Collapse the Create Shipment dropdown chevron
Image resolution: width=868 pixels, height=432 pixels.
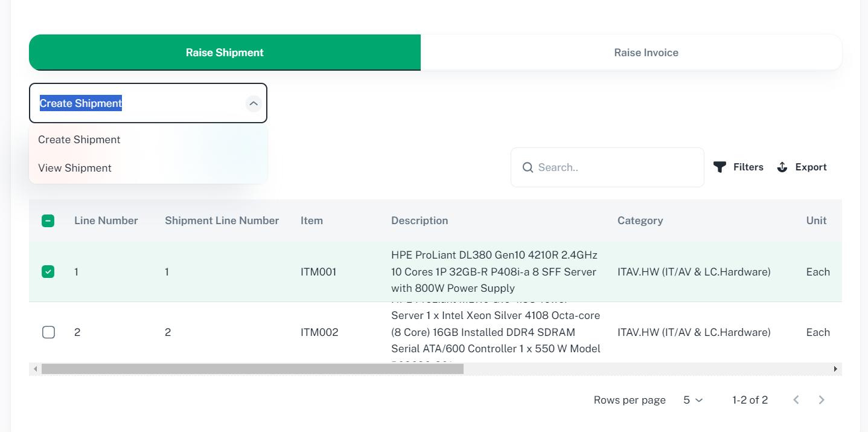(x=254, y=103)
